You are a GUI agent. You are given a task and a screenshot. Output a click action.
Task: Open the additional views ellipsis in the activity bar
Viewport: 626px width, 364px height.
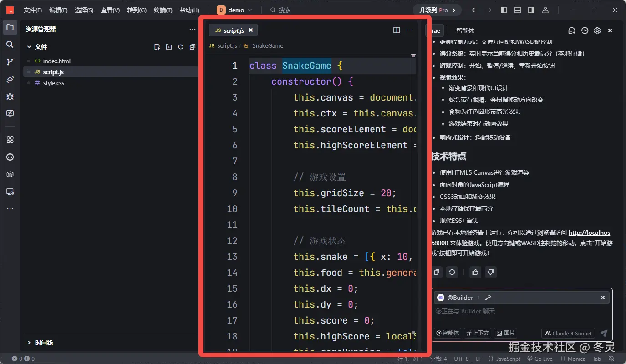[x=10, y=209]
